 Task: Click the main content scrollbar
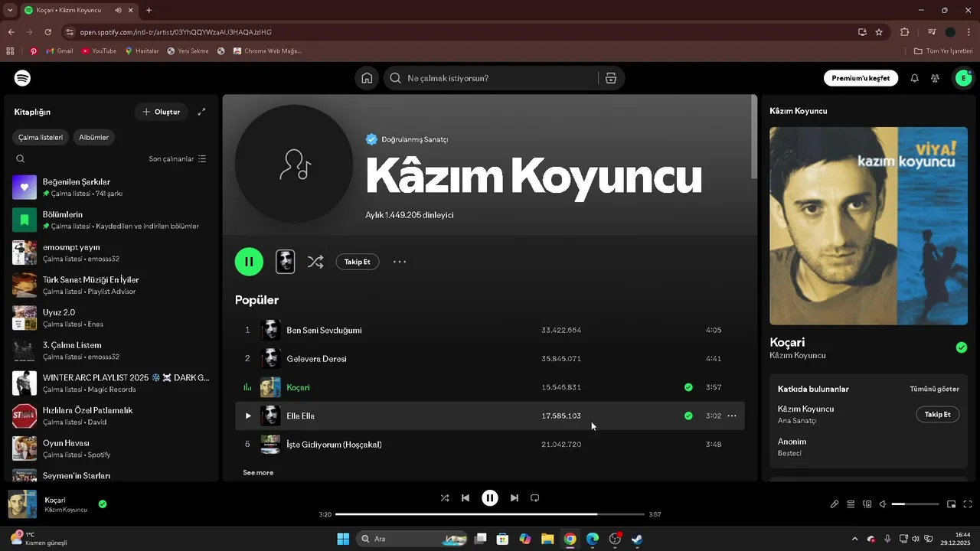(754, 138)
